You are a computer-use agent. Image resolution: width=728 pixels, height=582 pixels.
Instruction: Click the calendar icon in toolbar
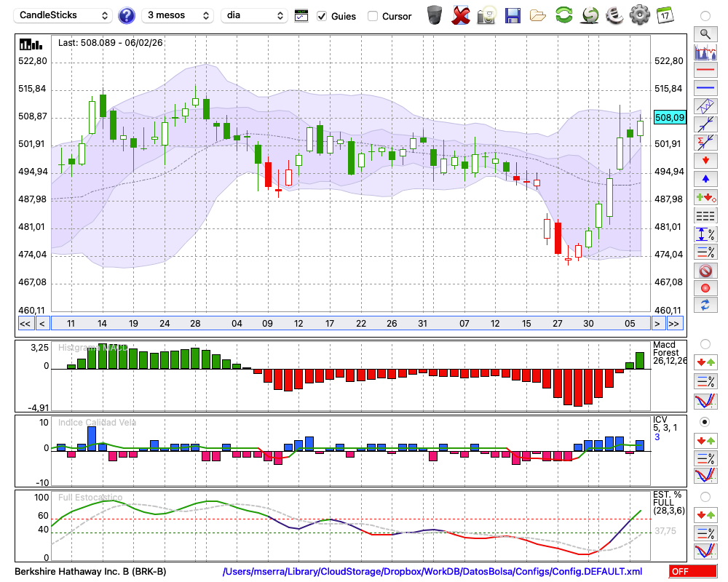coord(664,15)
